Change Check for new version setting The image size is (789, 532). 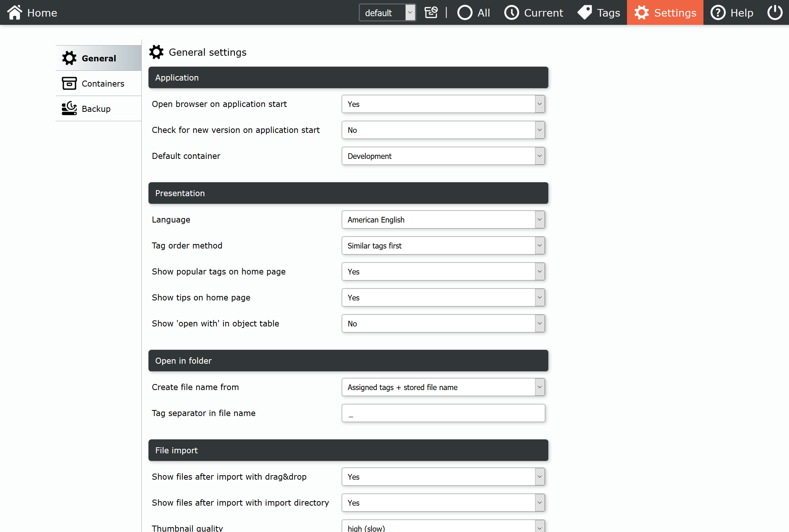pos(443,130)
